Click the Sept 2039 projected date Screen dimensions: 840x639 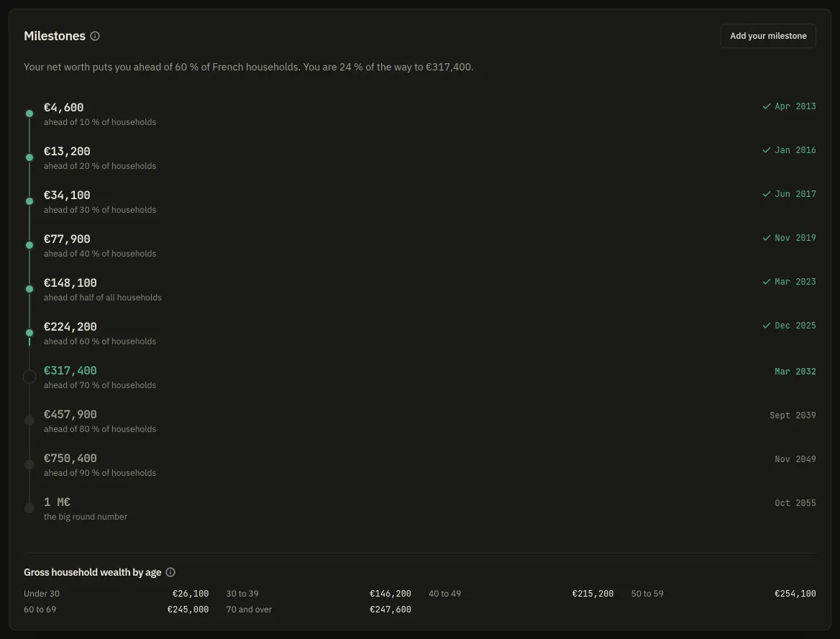pos(793,415)
